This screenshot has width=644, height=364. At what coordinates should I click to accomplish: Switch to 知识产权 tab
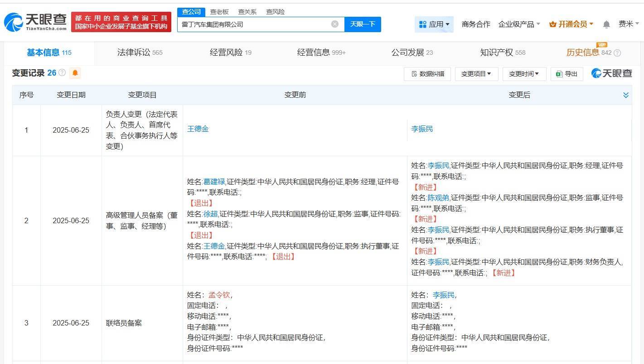click(x=503, y=53)
